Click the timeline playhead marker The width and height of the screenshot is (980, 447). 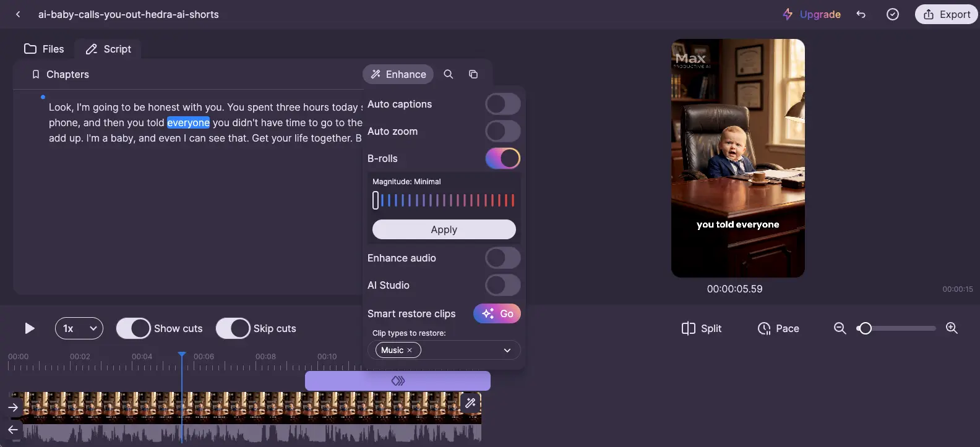tap(182, 355)
